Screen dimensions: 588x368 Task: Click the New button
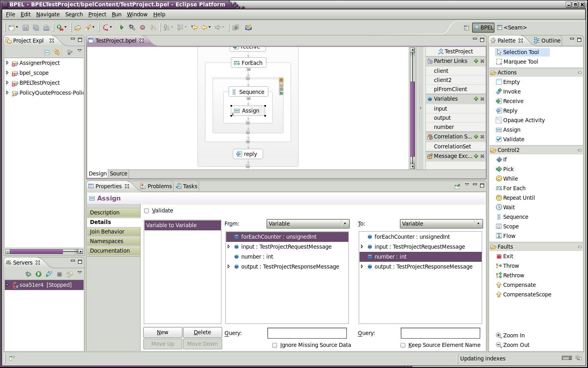coord(162,332)
